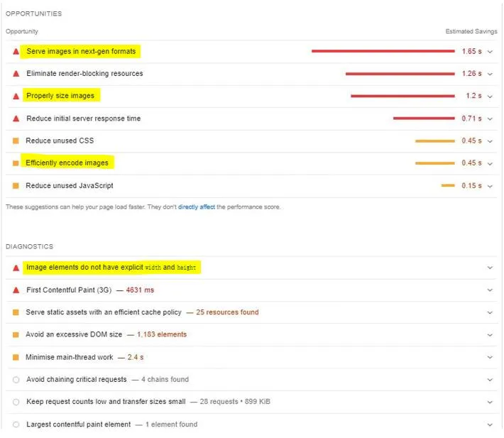This screenshot has height=438, width=504.
Task: Expand Keep request counts low chevron
Action: [x=490, y=402]
